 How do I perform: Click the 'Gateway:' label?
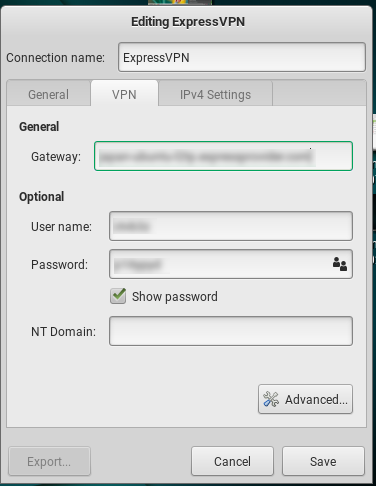tap(56, 156)
